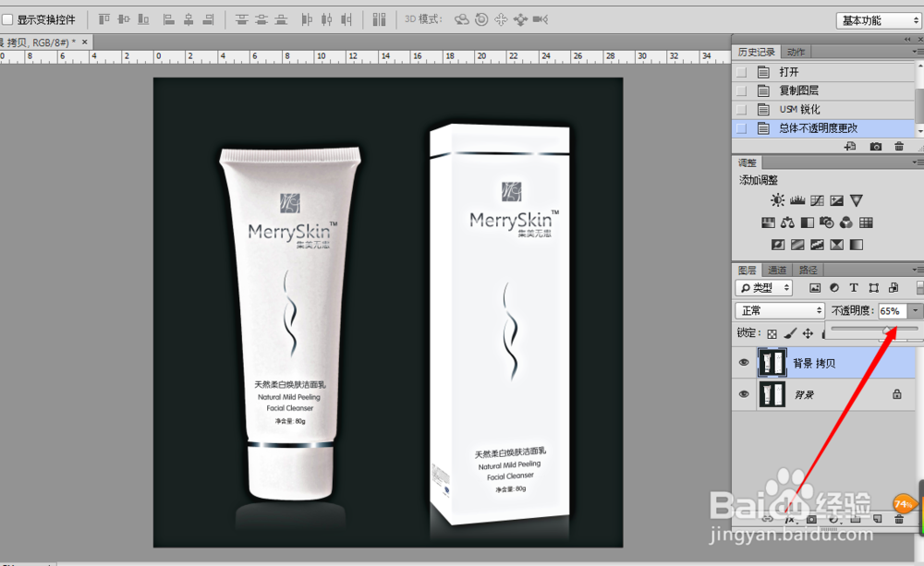This screenshot has height=566, width=924.
Task: Click the align vertical centers icon
Action: coord(124,20)
